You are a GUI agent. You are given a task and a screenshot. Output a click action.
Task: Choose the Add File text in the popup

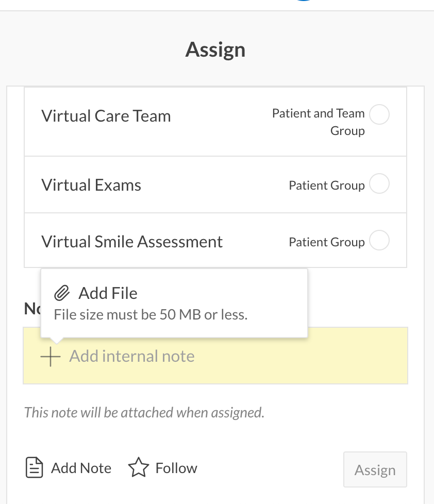[x=108, y=293]
